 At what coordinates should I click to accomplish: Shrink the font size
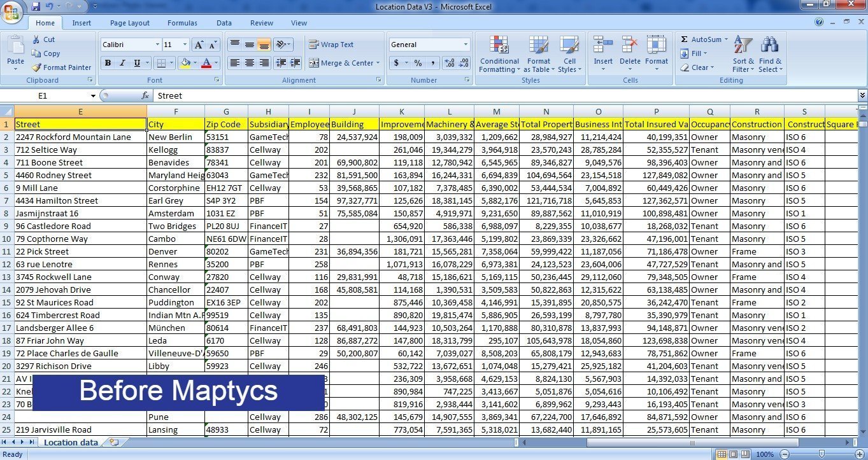(212, 45)
